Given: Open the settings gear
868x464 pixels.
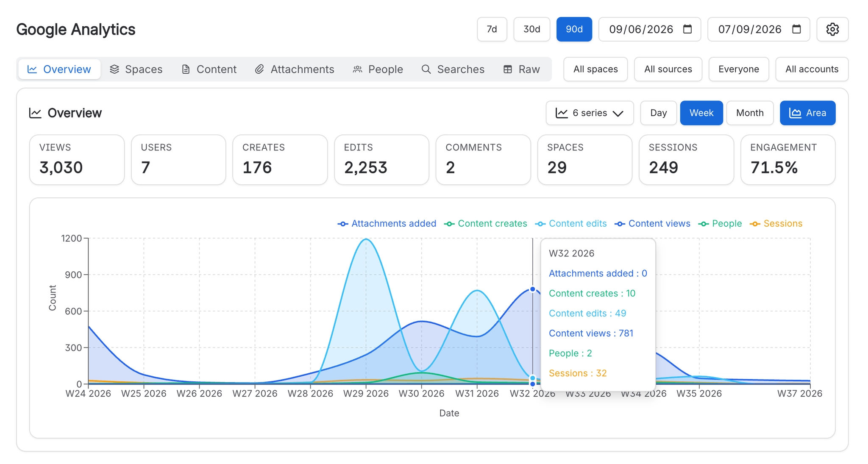Looking at the screenshot, I should 832,29.
